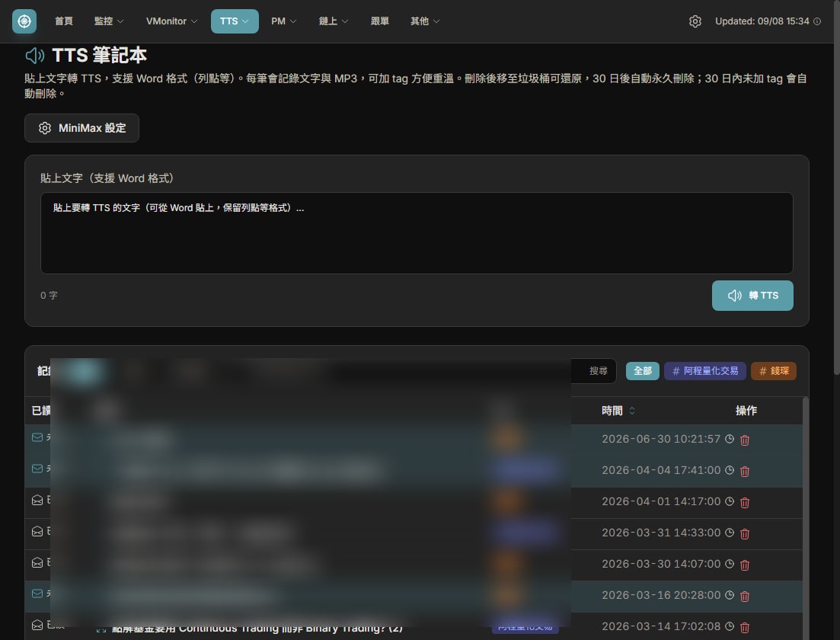This screenshot has width=840, height=640.
Task: Delete the 2026-06-30 10:21:57 record
Action: (x=745, y=440)
